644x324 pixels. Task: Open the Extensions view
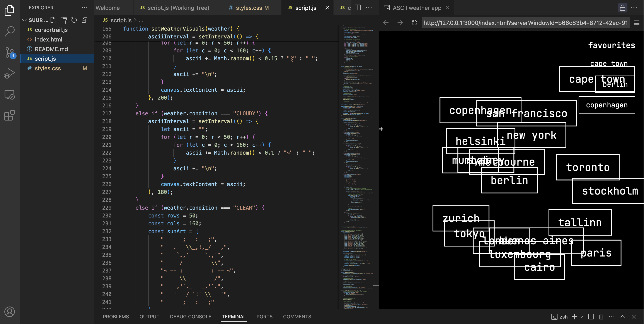coord(10,115)
